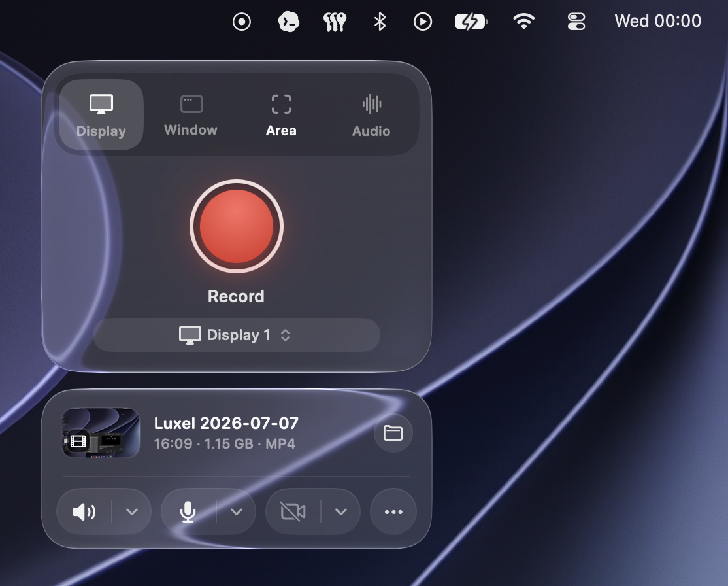
Task: Open the terminal-style menu bar app icon
Action: click(288, 22)
